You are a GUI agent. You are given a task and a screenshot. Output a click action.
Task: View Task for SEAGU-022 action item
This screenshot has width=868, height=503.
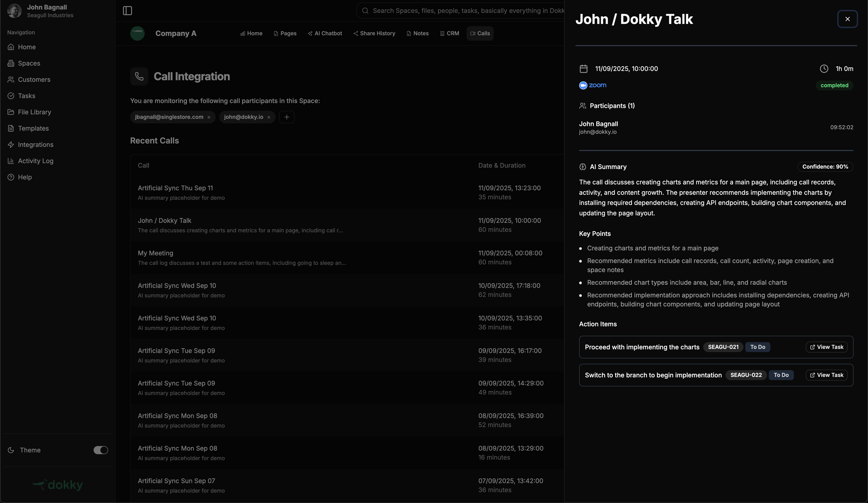point(826,375)
